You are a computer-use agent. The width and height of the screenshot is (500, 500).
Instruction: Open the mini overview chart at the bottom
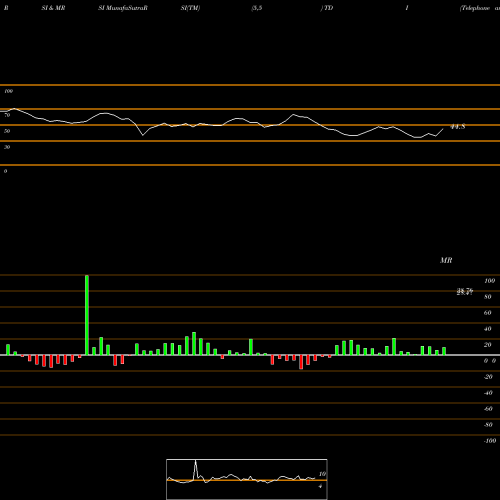click(247, 479)
